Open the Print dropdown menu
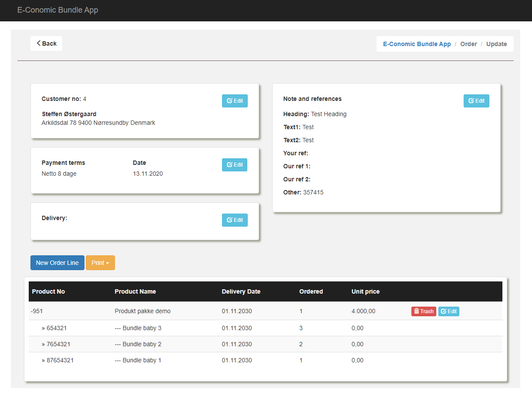The image size is (532, 398). pyautogui.click(x=100, y=263)
